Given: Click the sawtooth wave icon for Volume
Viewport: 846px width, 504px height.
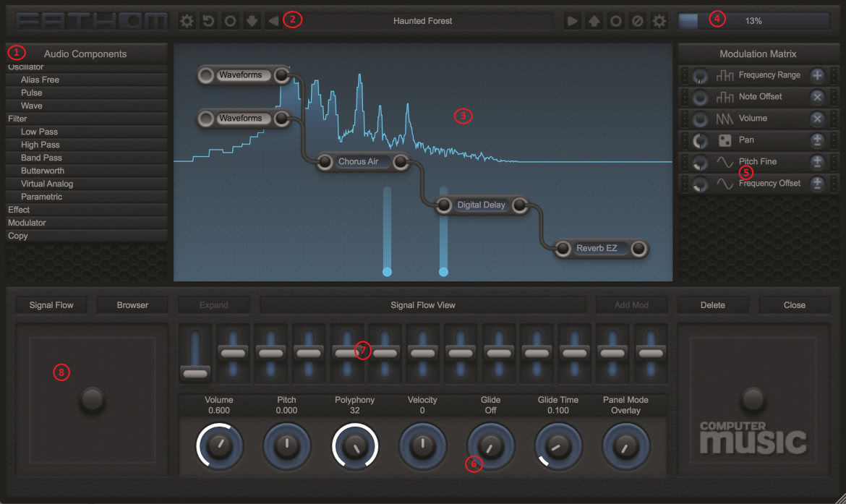Looking at the screenshot, I should [725, 119].
